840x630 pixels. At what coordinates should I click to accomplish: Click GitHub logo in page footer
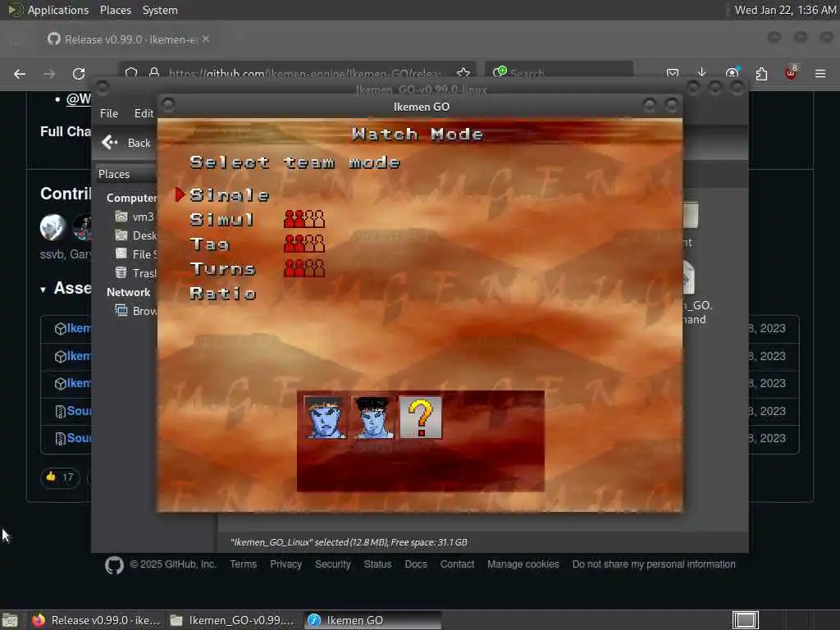click(114, 565)
